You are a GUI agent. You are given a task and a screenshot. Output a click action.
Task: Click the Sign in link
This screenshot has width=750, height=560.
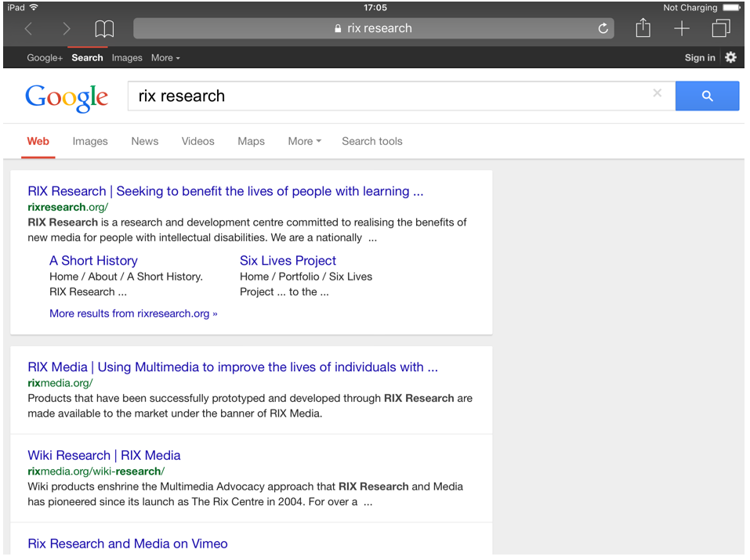tap(700, 58)
